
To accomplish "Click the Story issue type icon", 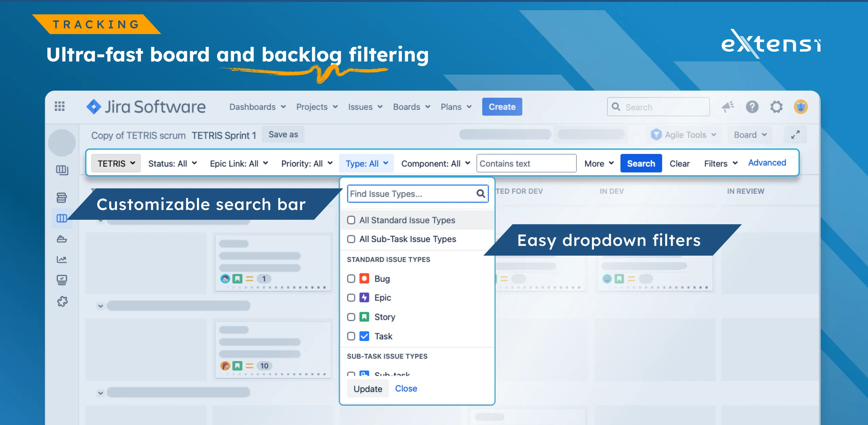I will (x=364, y=317).
